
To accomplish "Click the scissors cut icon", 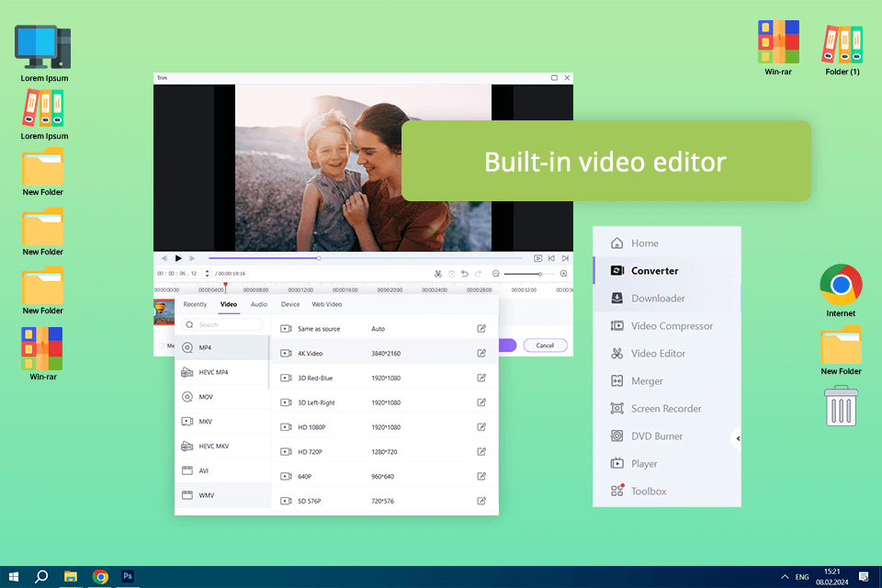I will pyautogui.click(x=438, y=274).
